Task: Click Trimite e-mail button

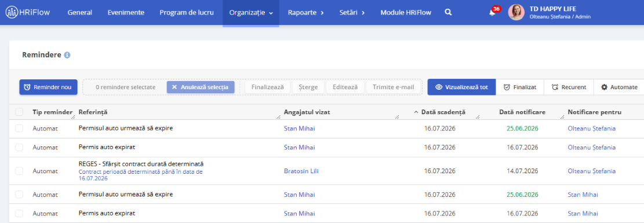Action: point(394,87)
